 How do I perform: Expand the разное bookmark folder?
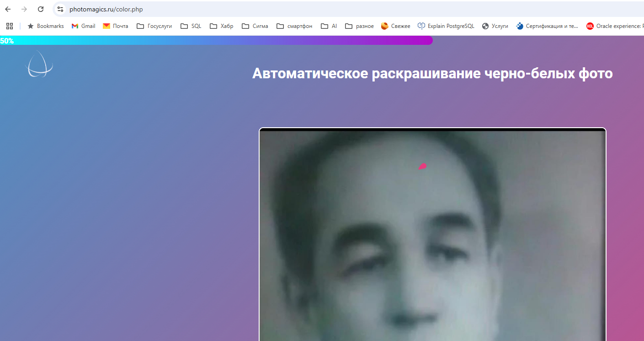coord(360,26)
